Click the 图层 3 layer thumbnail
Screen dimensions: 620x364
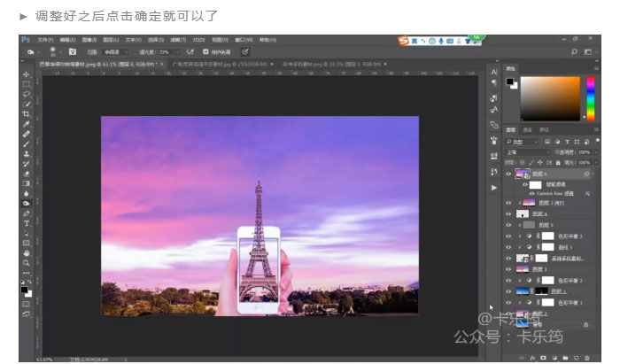tap(522, 269)
